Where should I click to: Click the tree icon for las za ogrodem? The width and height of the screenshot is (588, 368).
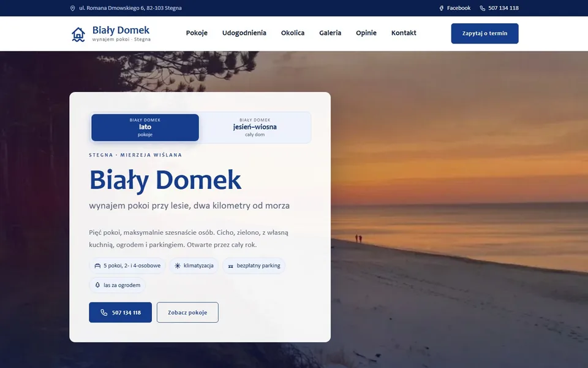97,285
